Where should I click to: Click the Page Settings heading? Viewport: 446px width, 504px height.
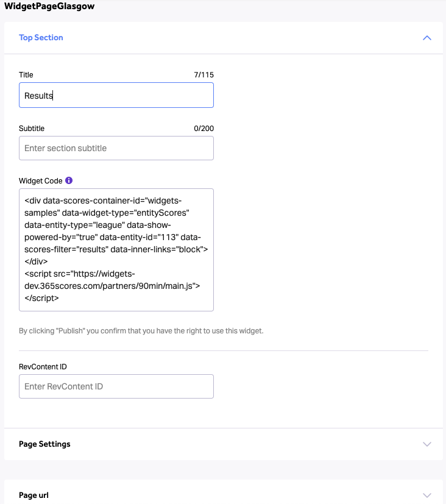(44, 444)
